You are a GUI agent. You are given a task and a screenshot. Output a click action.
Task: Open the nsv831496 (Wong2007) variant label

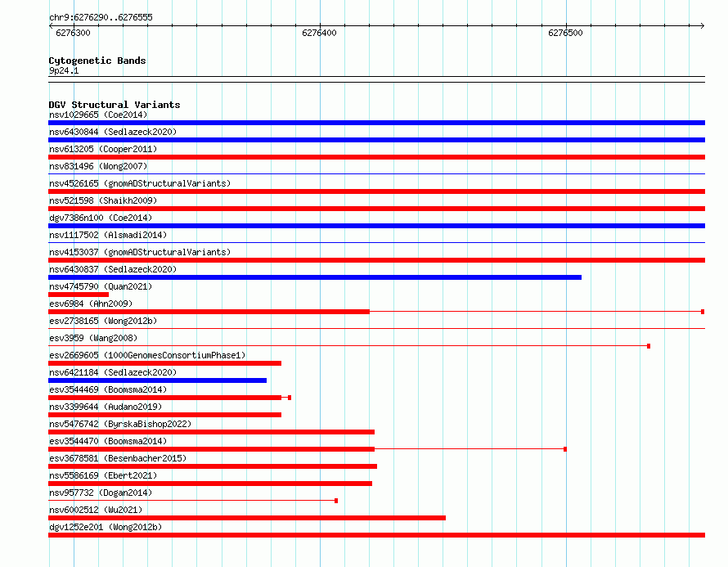click(98, 166)
